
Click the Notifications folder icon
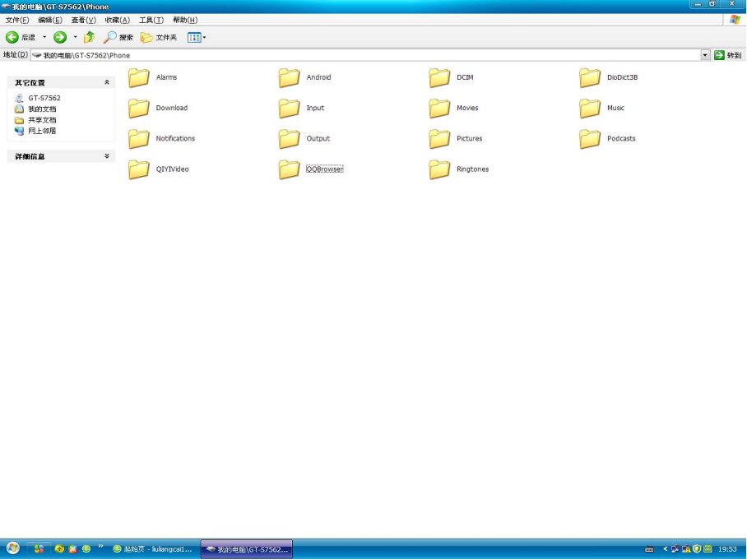[x=139, y=139]
